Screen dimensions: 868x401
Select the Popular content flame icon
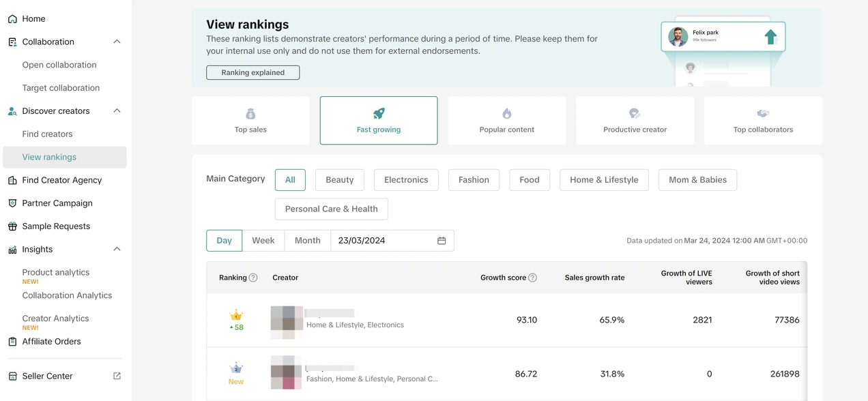tap(506, 113)
